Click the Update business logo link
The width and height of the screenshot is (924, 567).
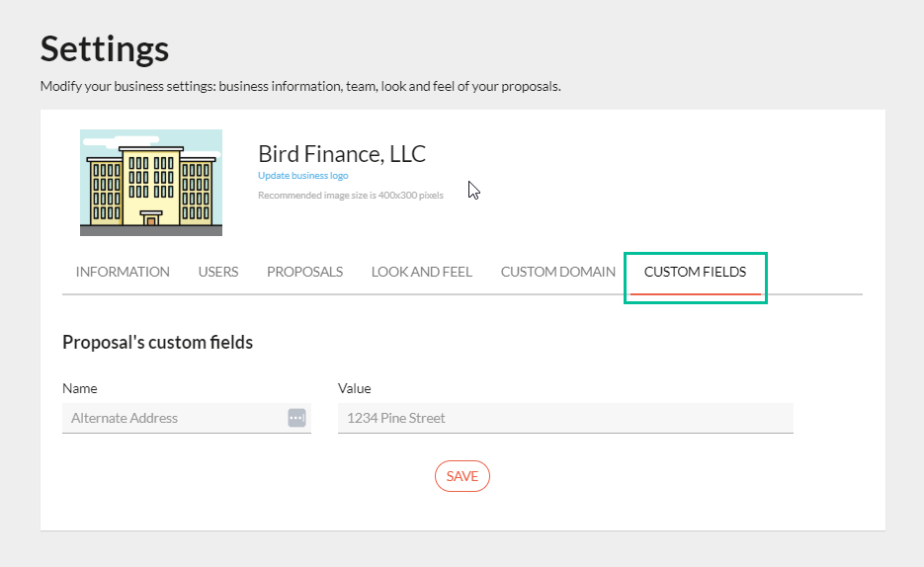(302, 176)
